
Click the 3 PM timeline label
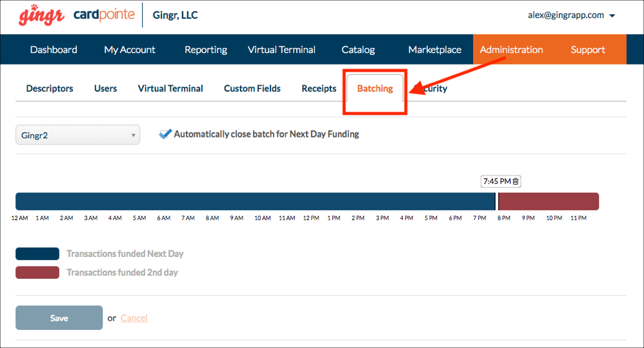pos(383,218)
